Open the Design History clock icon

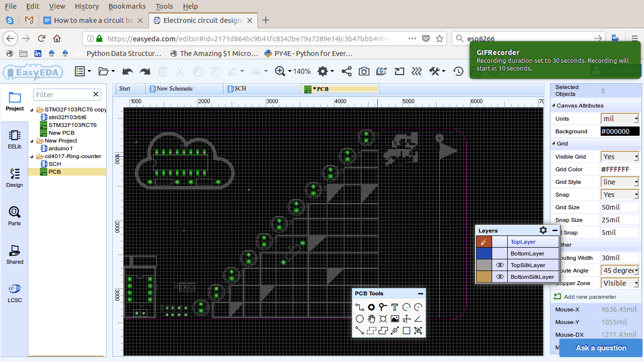(x=458, y=71)
